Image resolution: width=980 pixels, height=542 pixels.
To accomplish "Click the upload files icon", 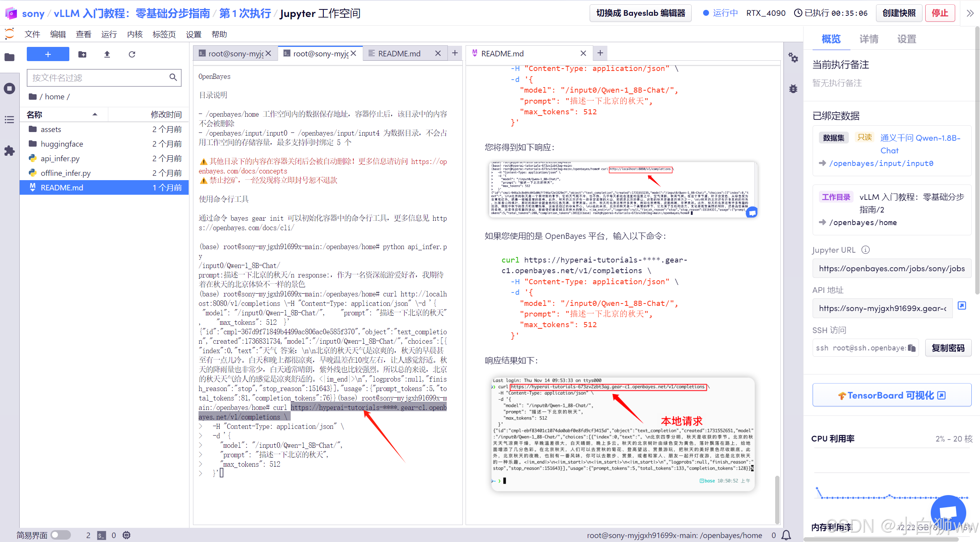I will tap(107, 54).
